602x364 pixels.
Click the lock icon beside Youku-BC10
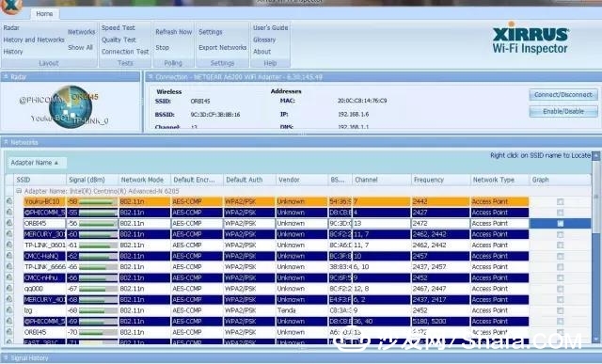tap(9, 201)
